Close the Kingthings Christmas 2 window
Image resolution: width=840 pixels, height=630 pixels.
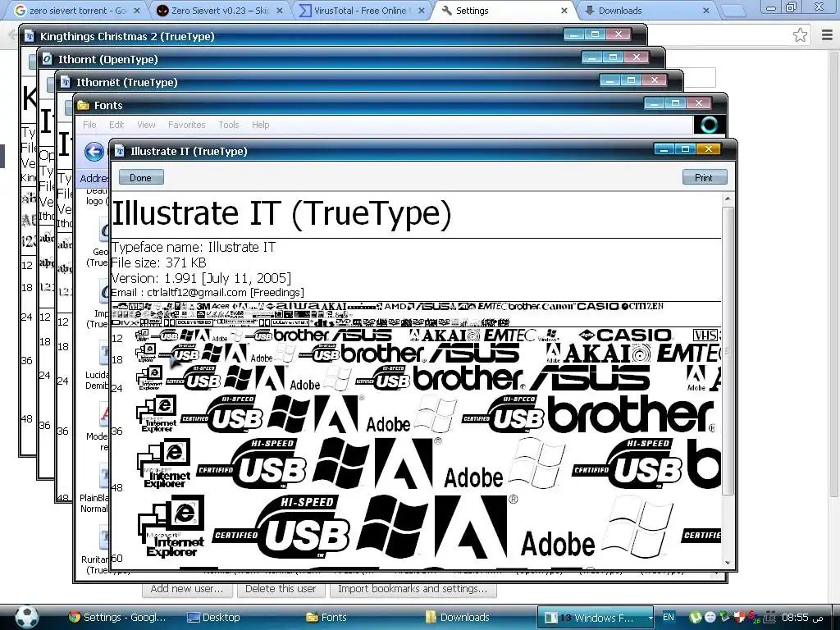[619, 34]
